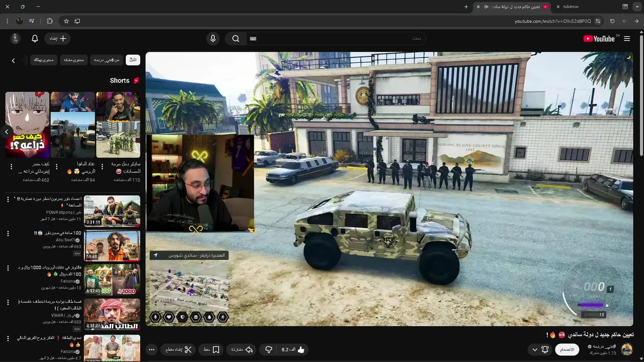Select the 'من #بني_دردجه' filter chip
Screen dimensions: 644x362
click(x=107, y=60)
